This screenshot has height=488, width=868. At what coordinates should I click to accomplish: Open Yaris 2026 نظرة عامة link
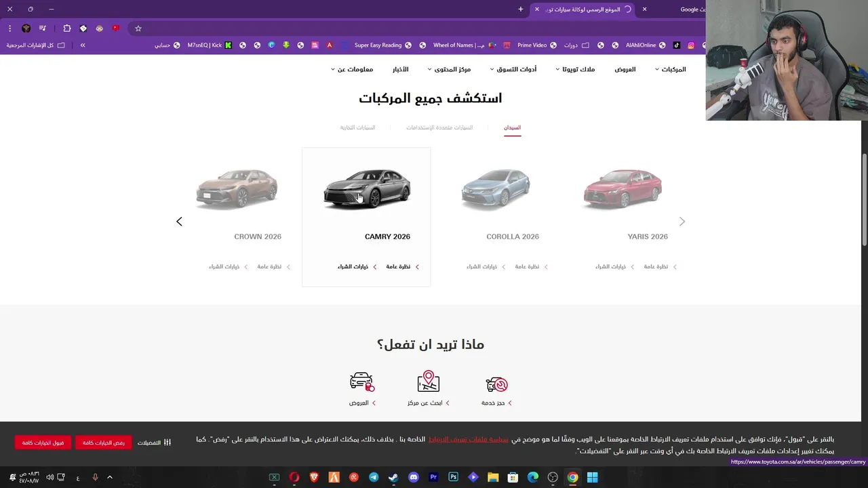[660, 267]
